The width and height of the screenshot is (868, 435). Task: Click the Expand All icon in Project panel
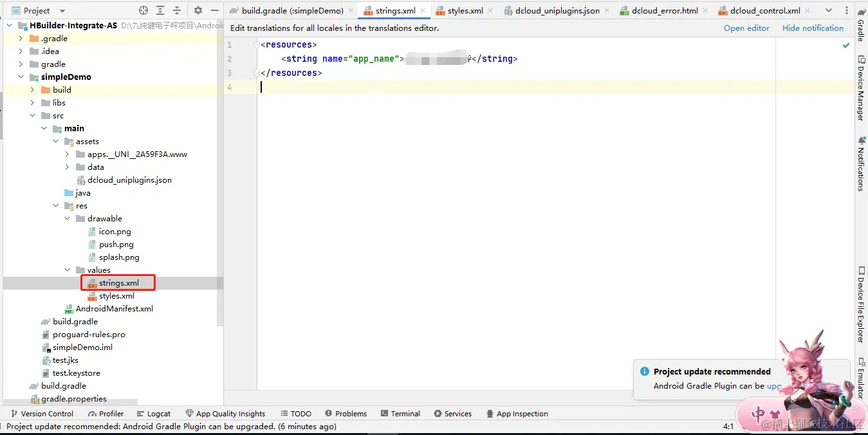(x=160, y=10)
